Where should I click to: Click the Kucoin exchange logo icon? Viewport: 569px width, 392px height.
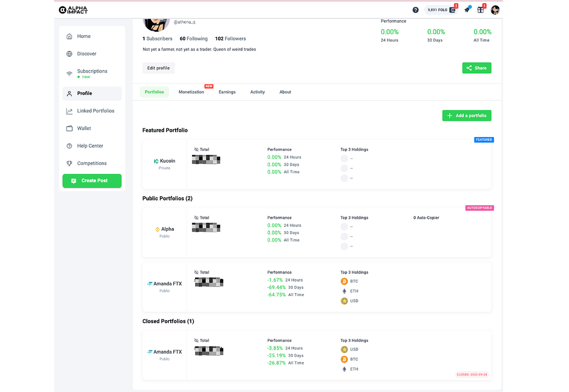pos(156,161)
